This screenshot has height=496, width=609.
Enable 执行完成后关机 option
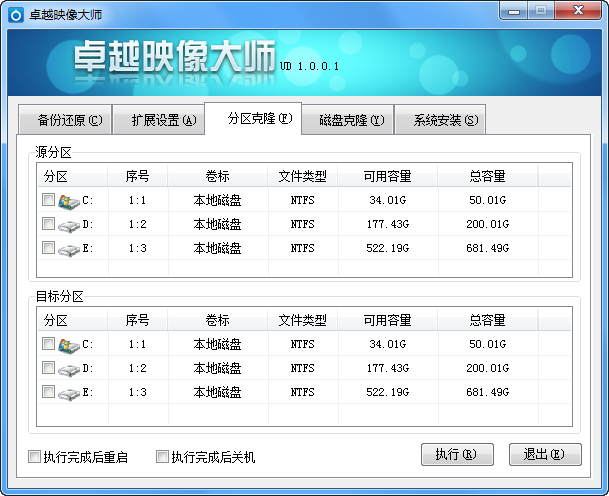coord(163,457)
